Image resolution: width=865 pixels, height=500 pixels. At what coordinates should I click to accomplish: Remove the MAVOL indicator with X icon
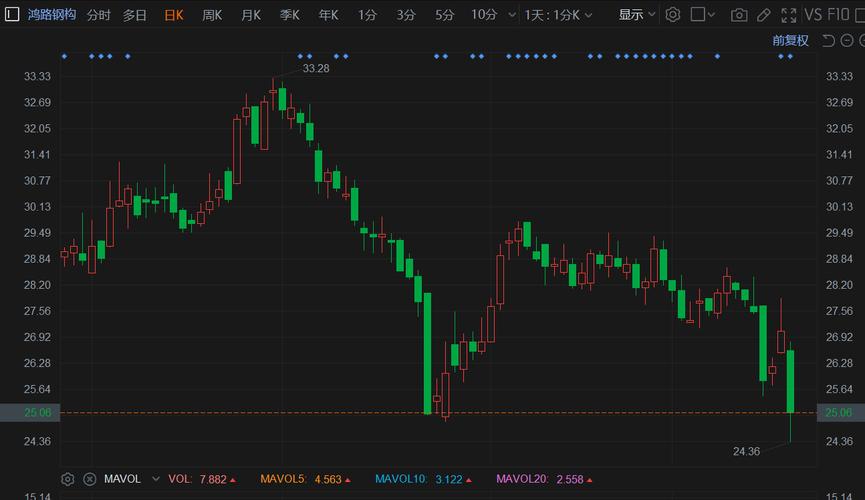(x=89, y=479)
